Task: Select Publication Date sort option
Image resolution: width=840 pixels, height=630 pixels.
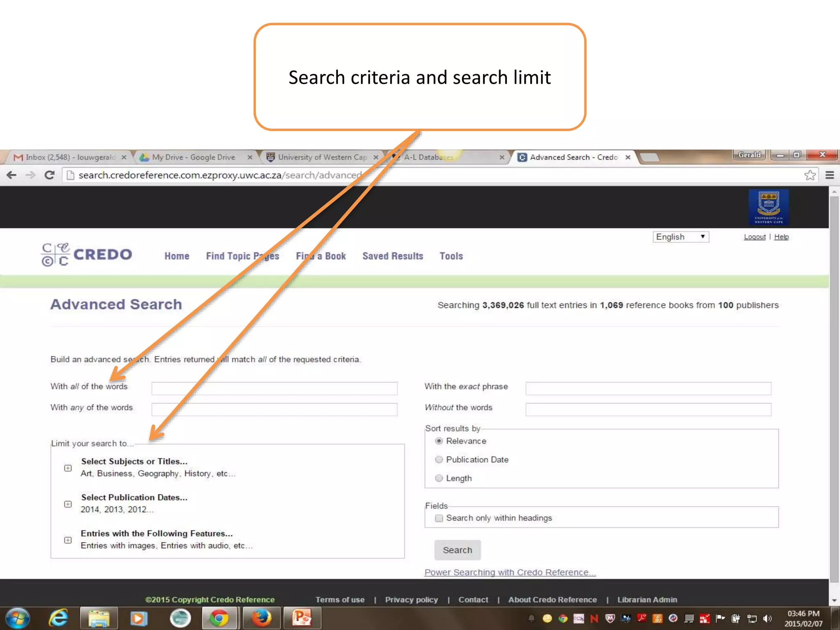Action: click(x=439, y=460)
